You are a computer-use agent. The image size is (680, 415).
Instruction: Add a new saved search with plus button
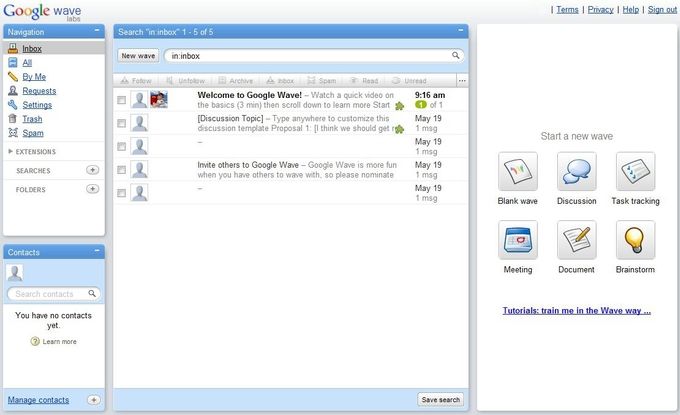[x=92, y=170]
